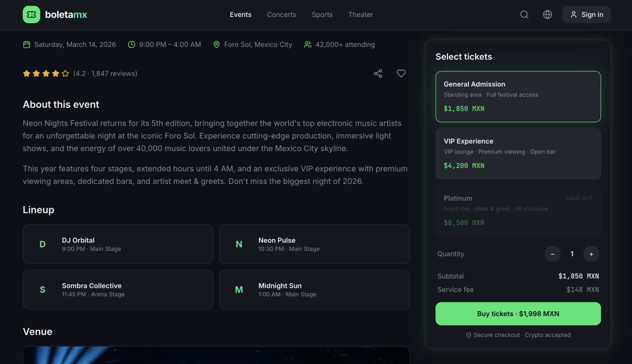Open the Sports nav tab
632x364 pixels.
(x=322, y=14)
